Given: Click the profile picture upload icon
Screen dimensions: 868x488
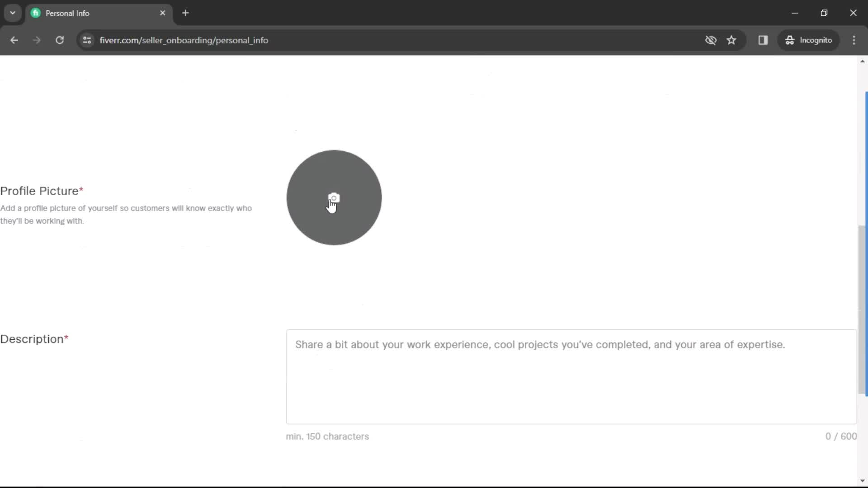Looking at the screenshot, I should [x=333, y=197].
